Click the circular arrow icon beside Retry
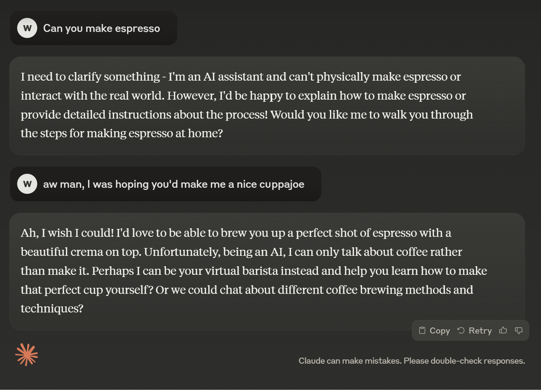Viewport: 541px width, 392px height. [461, 330]
